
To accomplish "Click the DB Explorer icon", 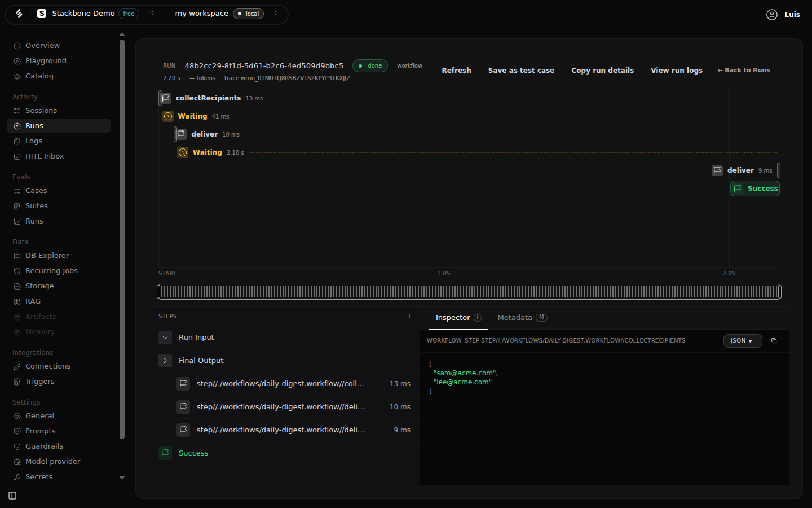I will (17, 256).
